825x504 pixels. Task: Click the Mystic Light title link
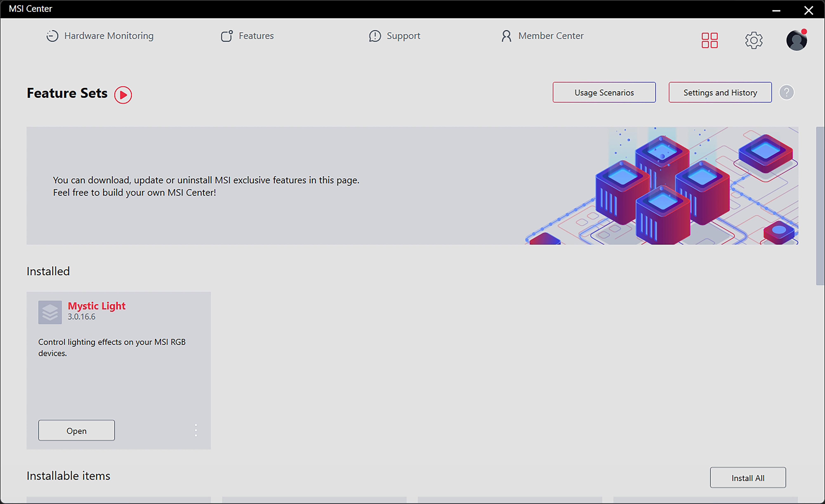[97, 306]
